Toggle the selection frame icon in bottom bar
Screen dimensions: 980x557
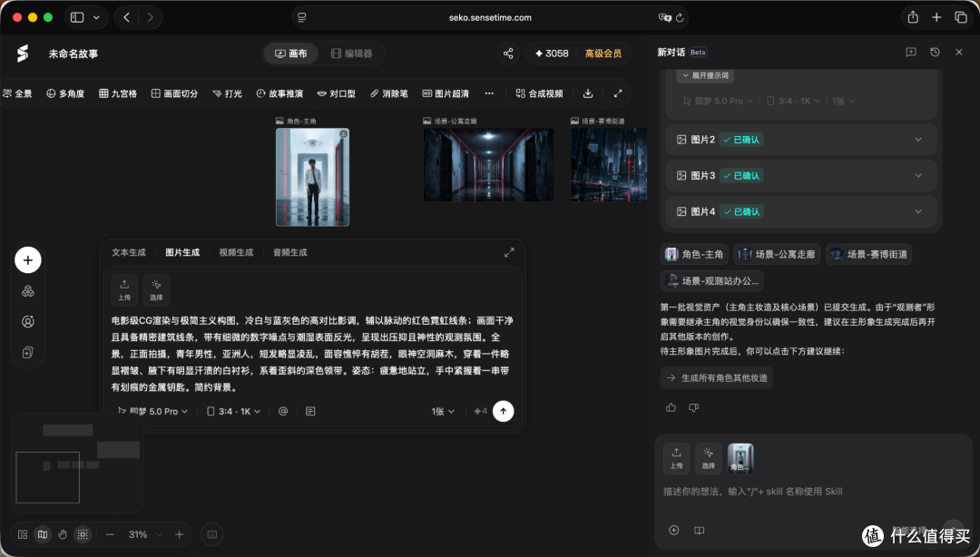pyautogui.click(x=83, y=534)
